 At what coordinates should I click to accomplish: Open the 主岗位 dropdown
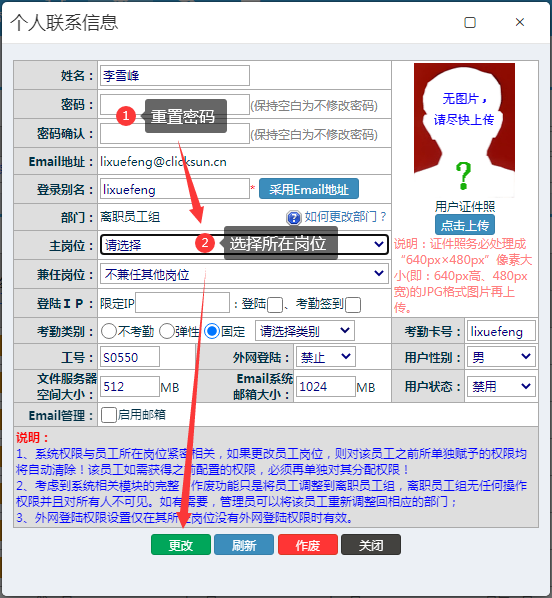(244, 244)
